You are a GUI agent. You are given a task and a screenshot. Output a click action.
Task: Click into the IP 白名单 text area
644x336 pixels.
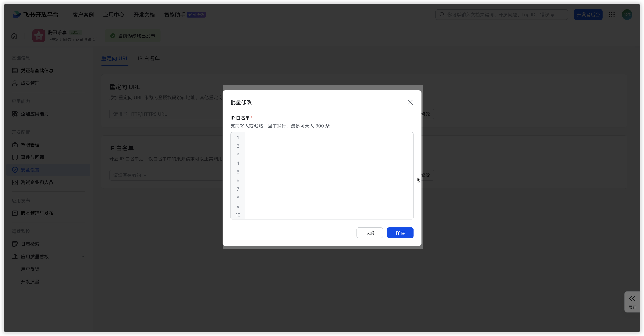tap(328, 176)
